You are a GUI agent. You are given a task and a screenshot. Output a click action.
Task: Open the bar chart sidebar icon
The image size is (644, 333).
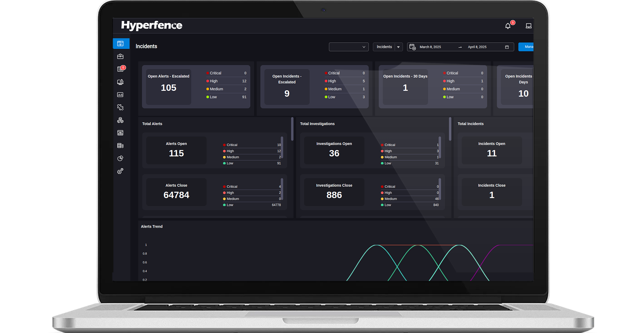tap(121, 95)
